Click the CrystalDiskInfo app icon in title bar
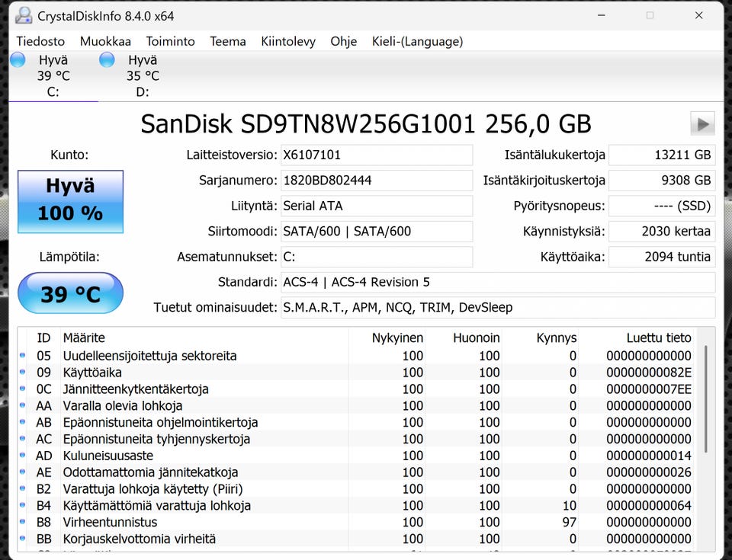Viewport: 732px width, 560px height. (24, 15)
